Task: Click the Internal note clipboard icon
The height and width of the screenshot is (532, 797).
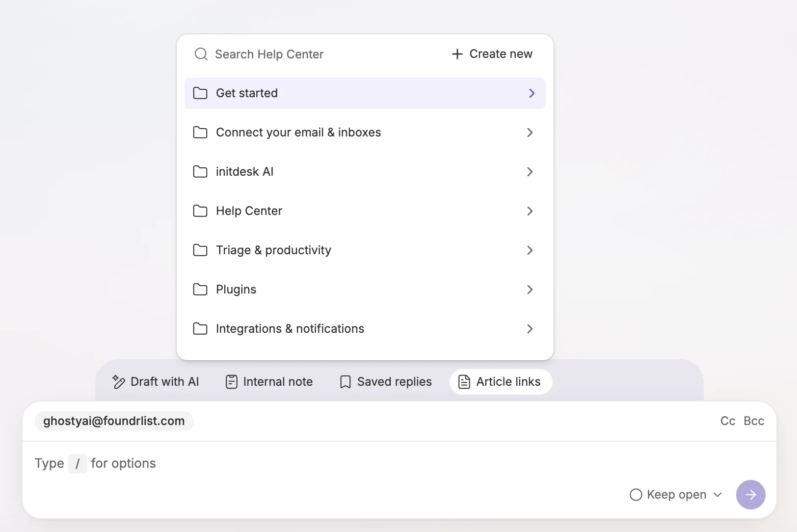Action: (232, 382)
